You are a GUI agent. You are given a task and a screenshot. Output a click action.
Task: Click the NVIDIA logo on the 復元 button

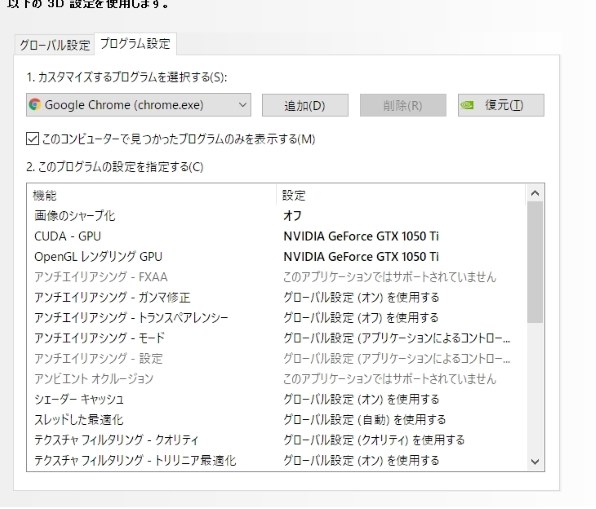[x=467, y=105]
